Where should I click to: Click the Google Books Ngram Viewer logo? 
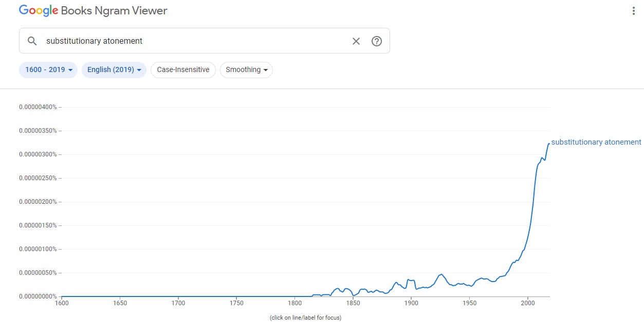click(93, 10)
